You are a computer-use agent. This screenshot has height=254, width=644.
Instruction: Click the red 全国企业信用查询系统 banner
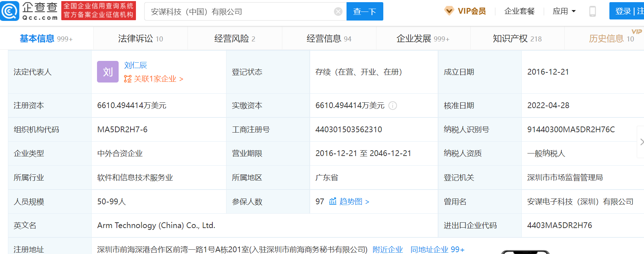click(98, 10)
